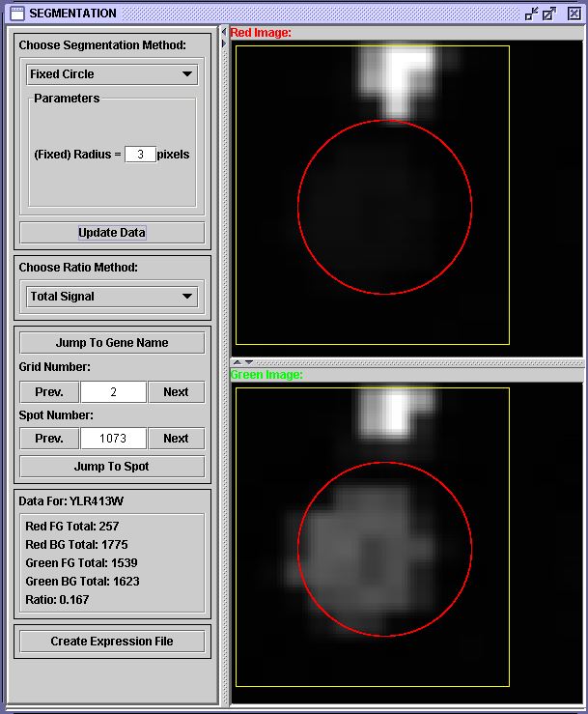Click the green channel spot image
588x714 pixels.
click(406, 543)
